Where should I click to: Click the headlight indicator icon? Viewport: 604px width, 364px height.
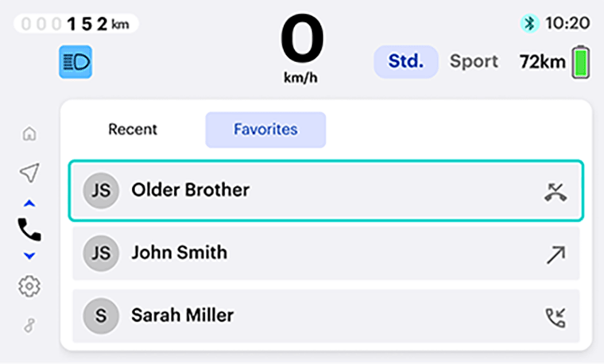(75, 62)
